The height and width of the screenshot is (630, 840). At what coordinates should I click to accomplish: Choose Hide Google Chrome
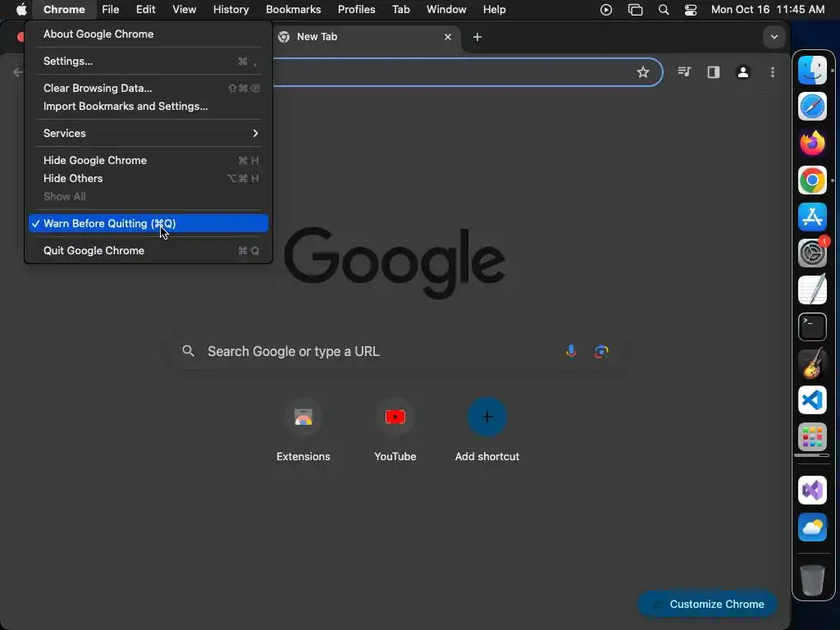(148, 160)
